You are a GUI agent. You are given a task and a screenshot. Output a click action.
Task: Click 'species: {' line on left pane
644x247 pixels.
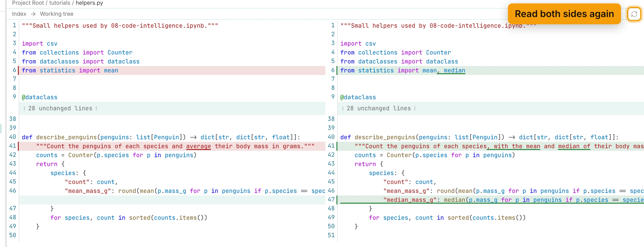coord(68,173)
